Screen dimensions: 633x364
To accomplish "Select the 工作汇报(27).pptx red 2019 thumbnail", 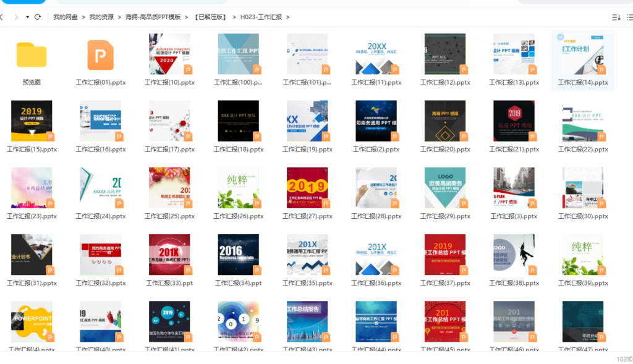I will tap(307, 188).
